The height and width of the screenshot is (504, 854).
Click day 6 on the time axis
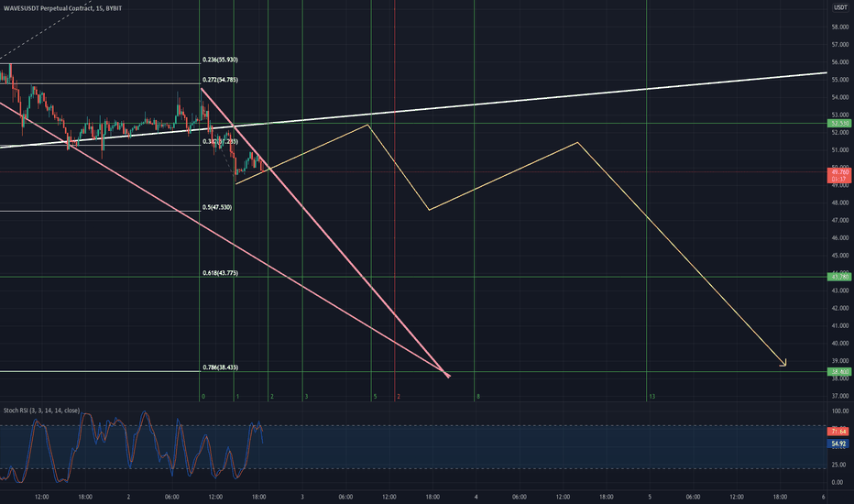point(823,497)
